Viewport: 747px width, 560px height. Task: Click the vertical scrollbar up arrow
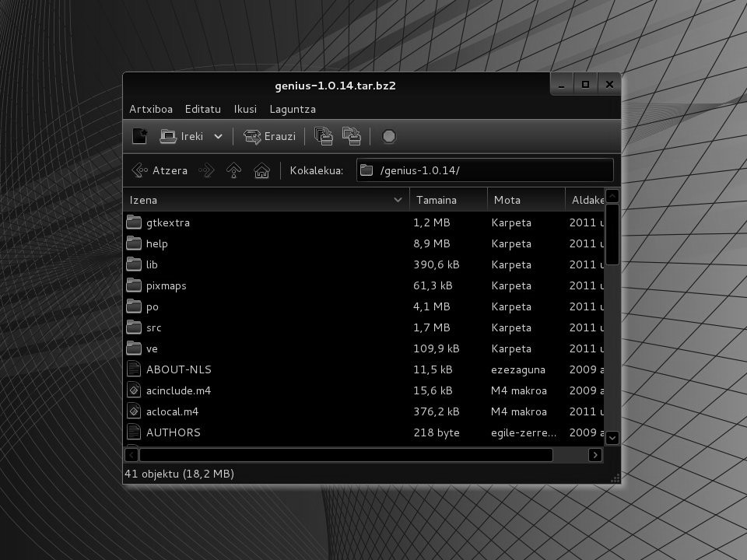(x=612, y=196)
